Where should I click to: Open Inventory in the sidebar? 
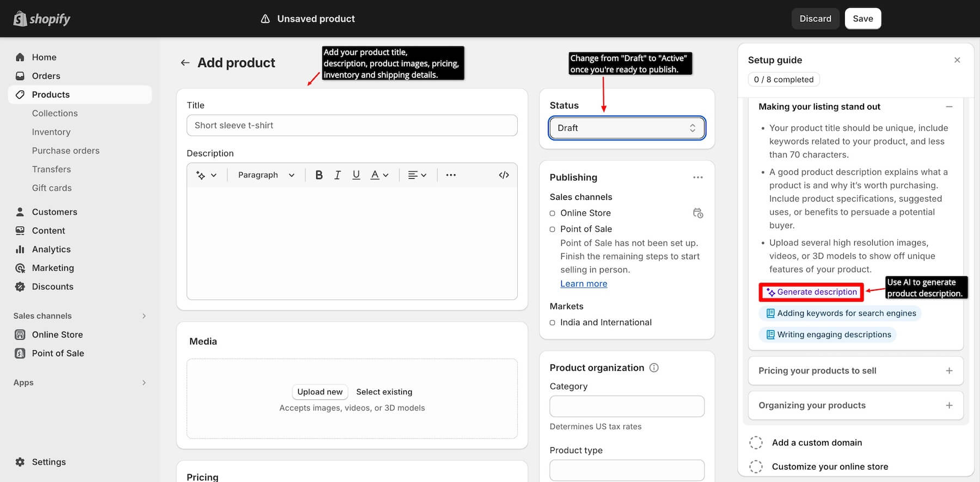[51, 132]
